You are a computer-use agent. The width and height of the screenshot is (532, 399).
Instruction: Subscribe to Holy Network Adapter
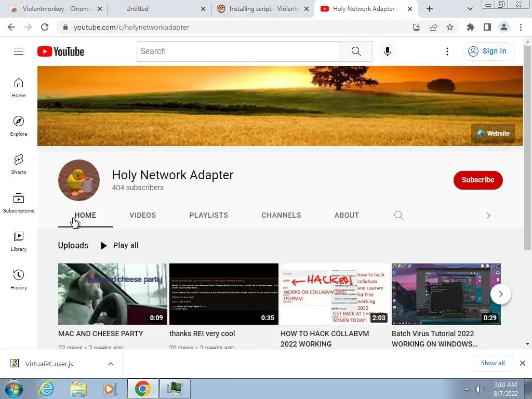click(478, 180)
